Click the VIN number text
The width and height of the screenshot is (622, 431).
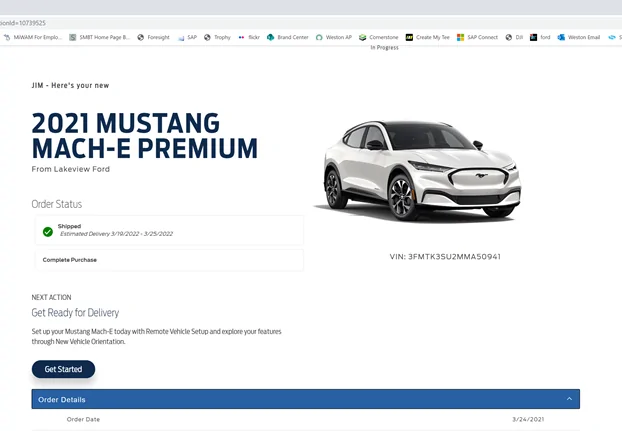point(445,257)
